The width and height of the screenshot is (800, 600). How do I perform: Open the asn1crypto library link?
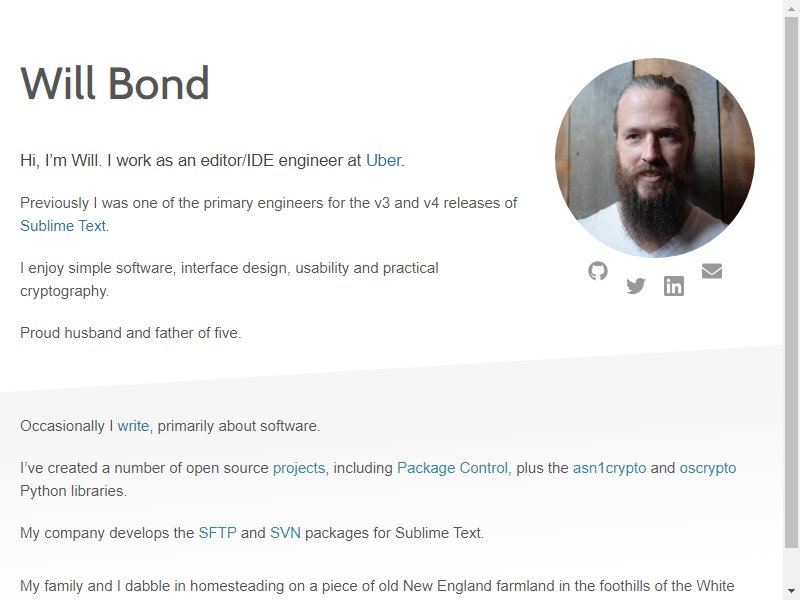click(609, 468)
